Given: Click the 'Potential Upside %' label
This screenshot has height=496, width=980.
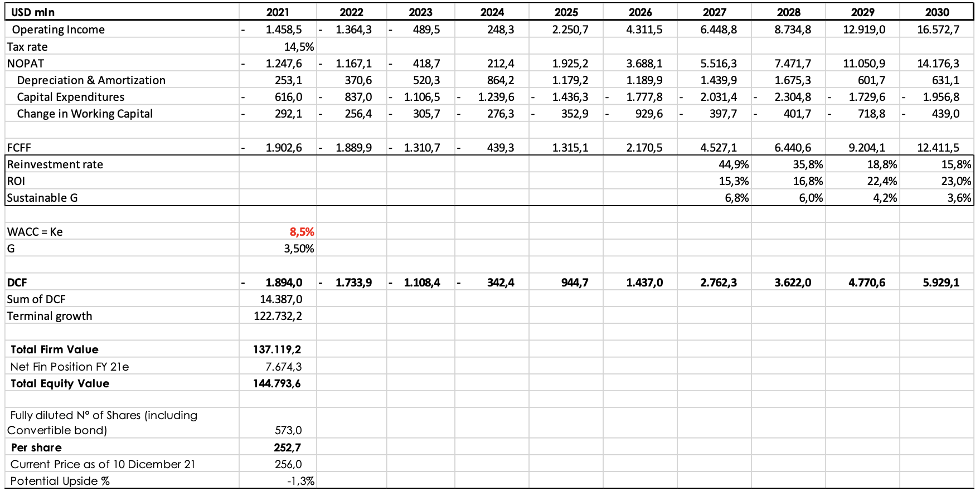Looking at the screenshot, I should [60, 481].
